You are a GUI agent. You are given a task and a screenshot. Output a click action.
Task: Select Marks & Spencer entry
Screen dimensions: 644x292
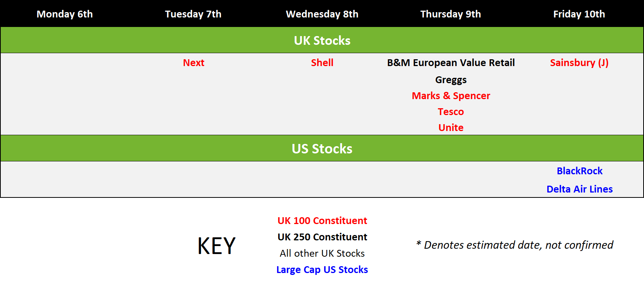point(451,96)
